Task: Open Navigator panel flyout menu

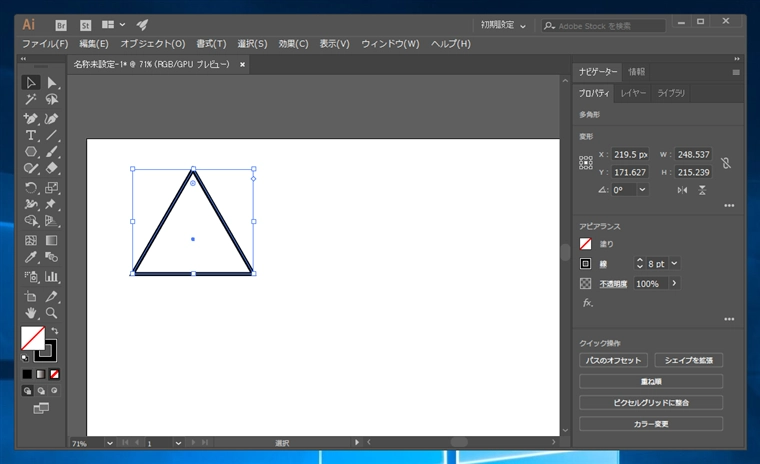Action: 736,72
